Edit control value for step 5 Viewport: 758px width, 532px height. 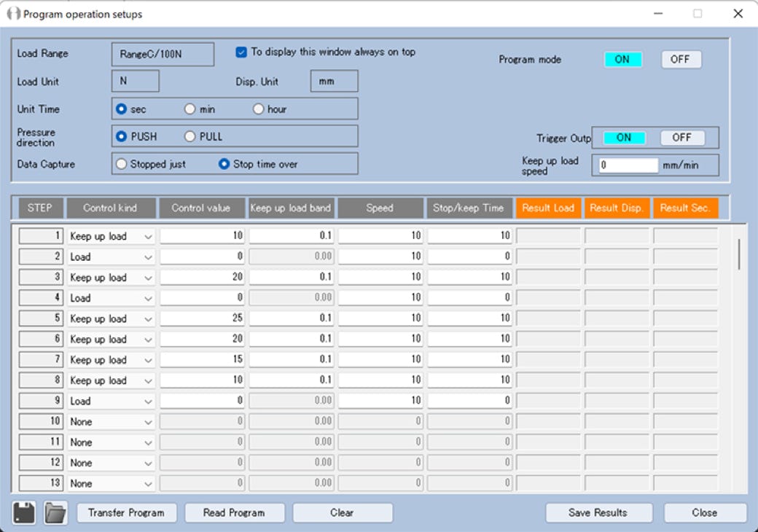click(203, 318)
